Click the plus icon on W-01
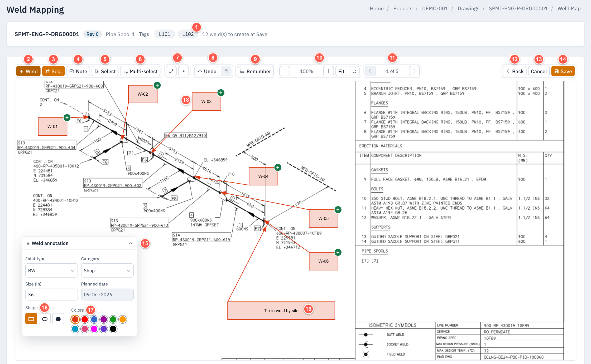This screenshot has width=591, height=364. [x=67, y=117]
